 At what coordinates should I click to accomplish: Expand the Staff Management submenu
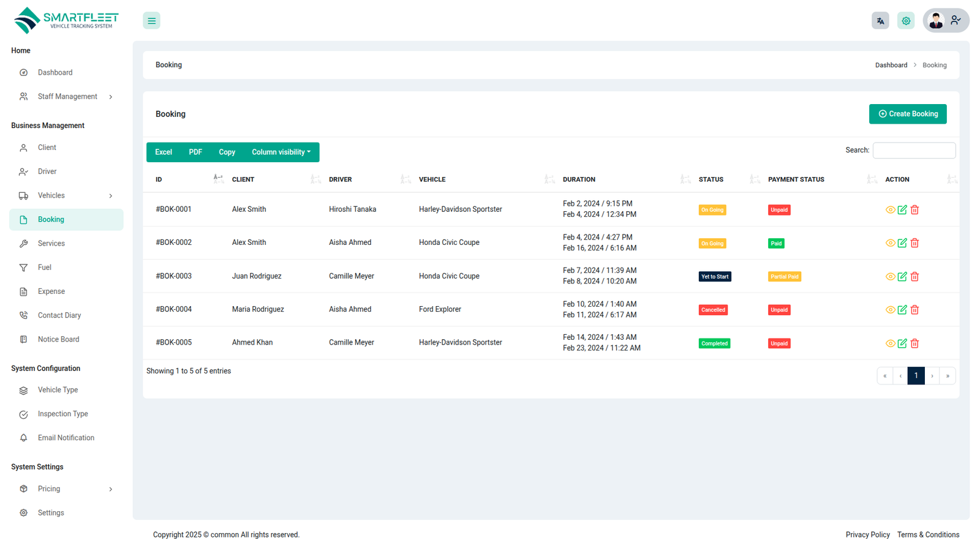click(66, 97)
